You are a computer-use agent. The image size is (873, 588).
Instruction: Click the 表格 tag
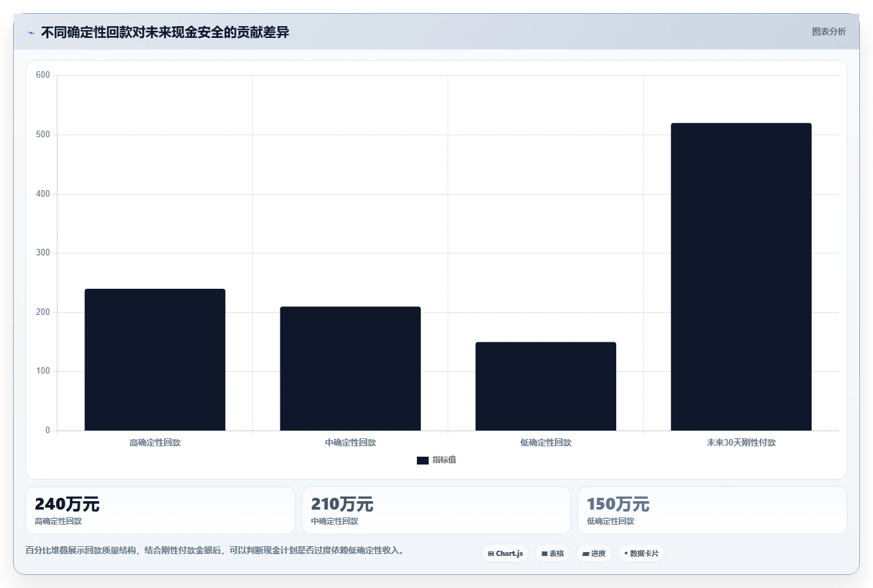(552, 553)
